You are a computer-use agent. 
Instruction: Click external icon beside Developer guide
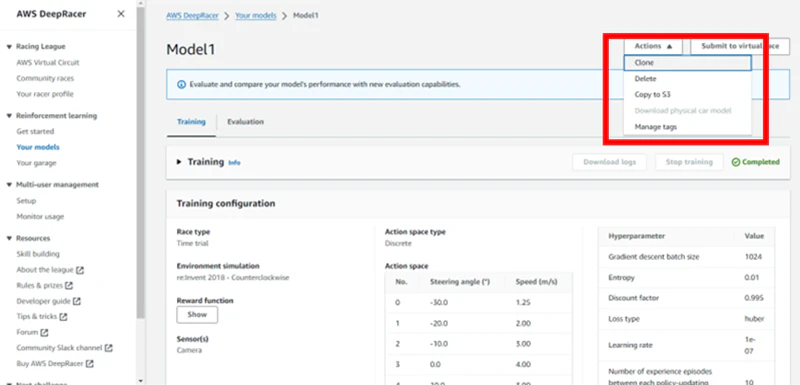click(x=77, y=301)
